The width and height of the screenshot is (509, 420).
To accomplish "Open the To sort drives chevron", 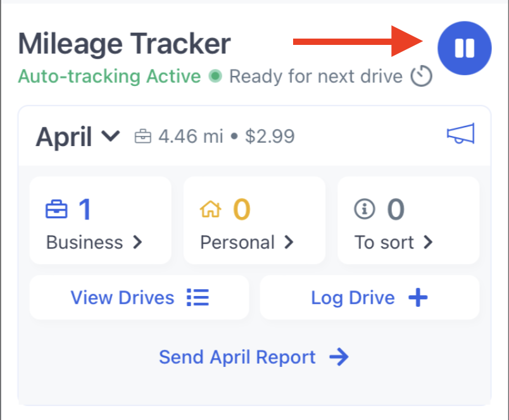I will (x=428, y=242).
